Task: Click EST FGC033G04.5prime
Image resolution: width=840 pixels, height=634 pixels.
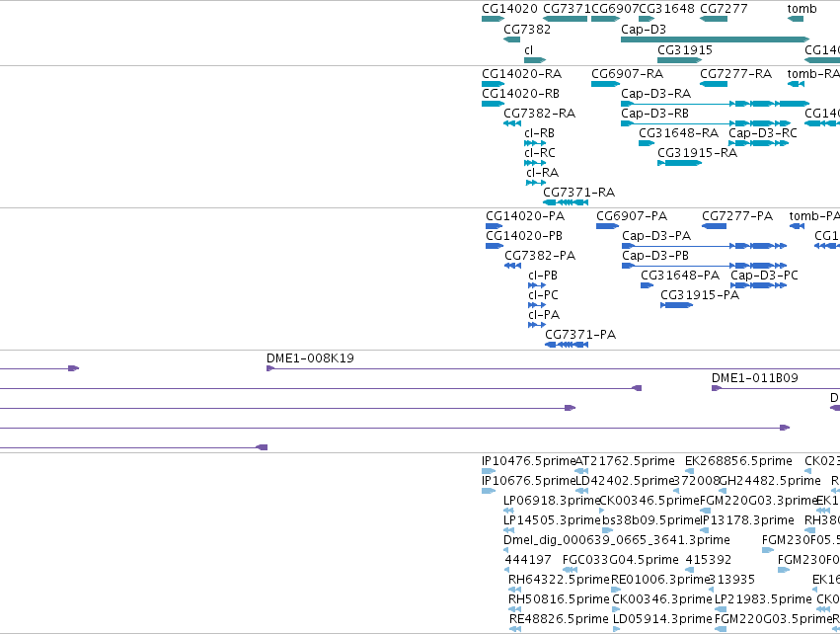Action: click(x=570, y=570)
